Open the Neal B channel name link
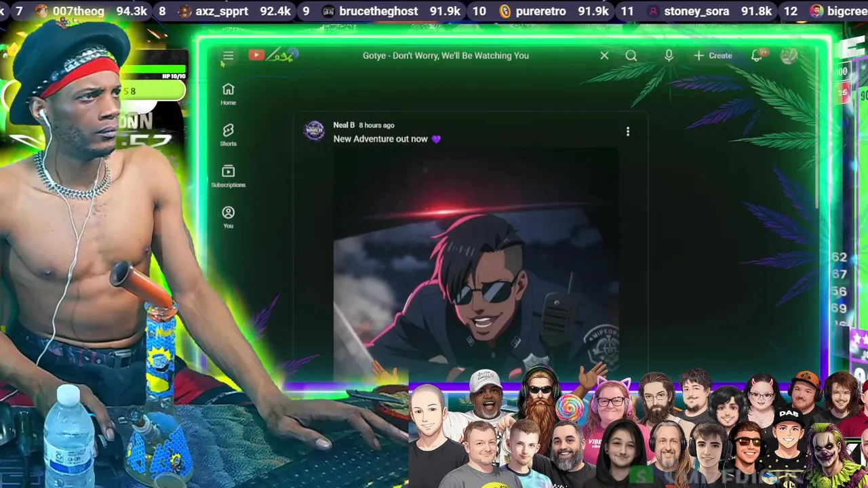 point(344,125)
